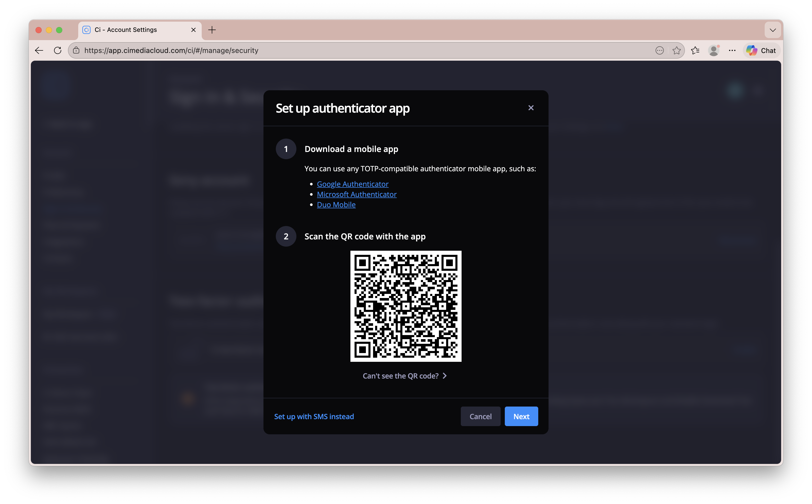Go back with the browser back arrow

39,50
